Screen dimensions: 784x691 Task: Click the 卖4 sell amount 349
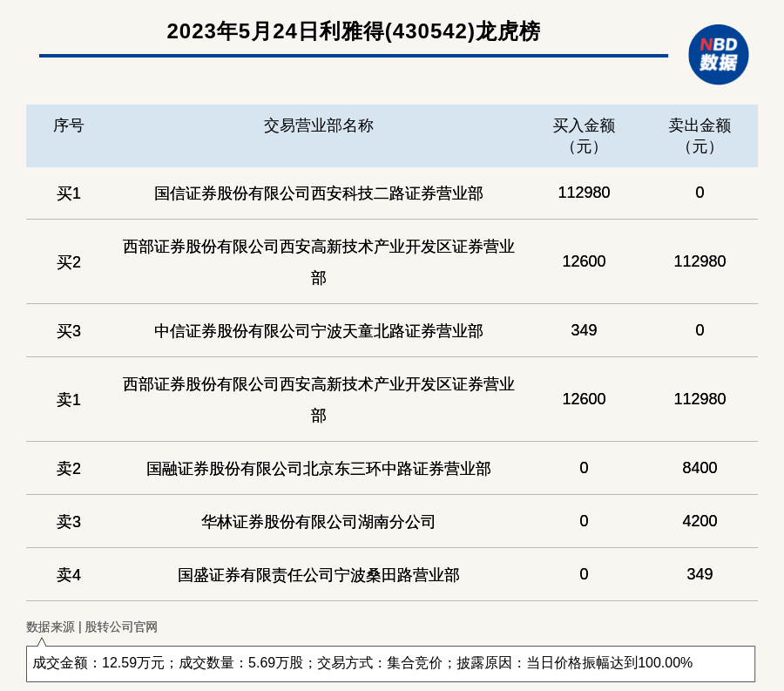click(700, 574)
